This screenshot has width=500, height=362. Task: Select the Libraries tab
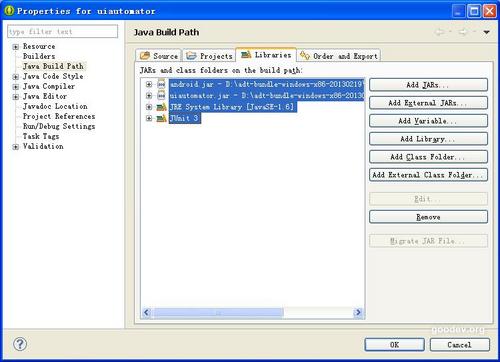(x=266, y=55)
